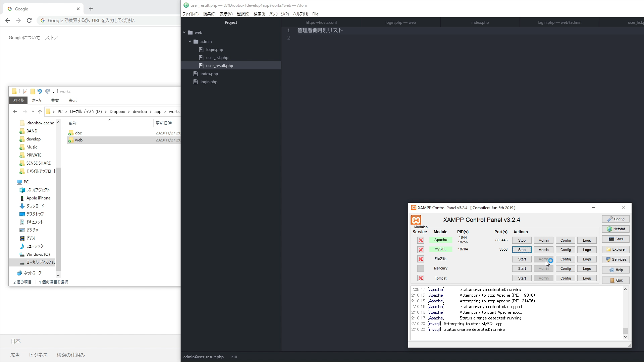Click the XAMPP logo icon in Control Panel
The image size is (644, 362).
pos(416,220)
